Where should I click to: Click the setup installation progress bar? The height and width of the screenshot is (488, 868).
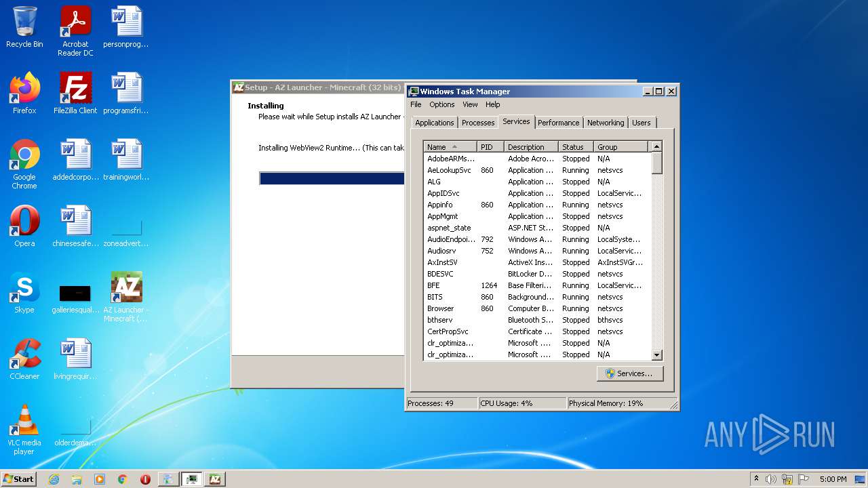click(332, 178)
